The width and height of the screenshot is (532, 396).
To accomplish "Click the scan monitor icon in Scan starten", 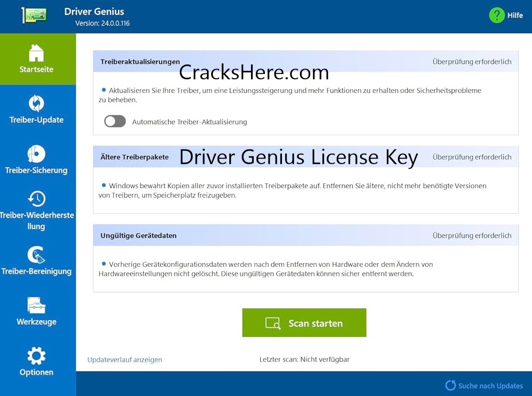I will click(273, 324).
